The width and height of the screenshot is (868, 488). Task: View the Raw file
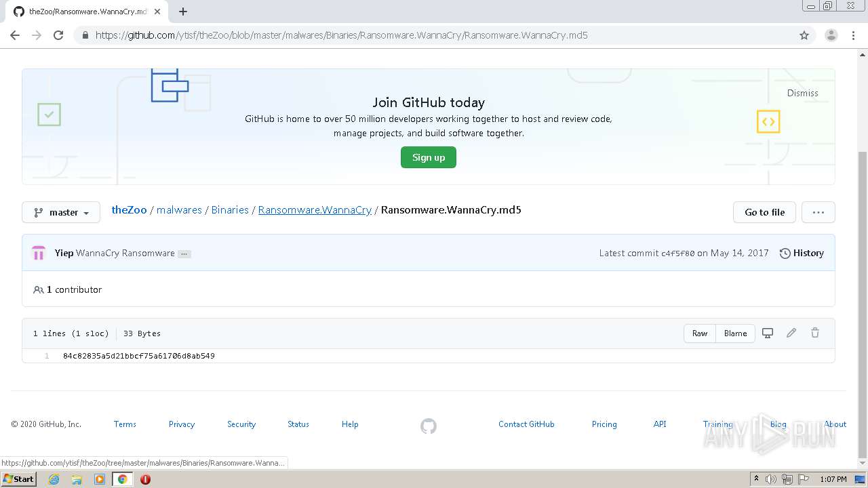(700, 333)
